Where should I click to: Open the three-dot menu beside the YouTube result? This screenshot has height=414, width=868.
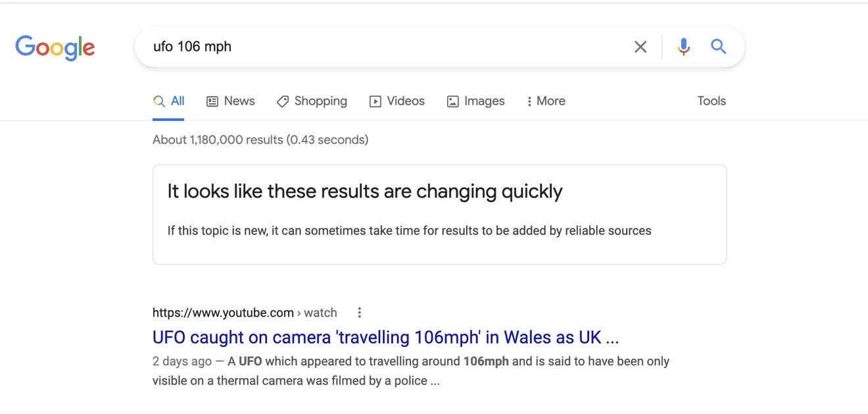(x=359, y=313)
